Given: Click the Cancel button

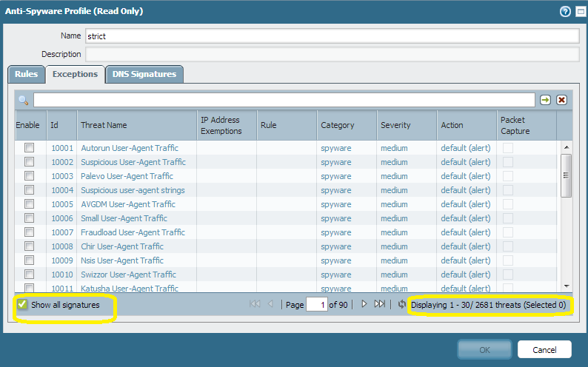Looking at the screenshot, I should coord(544,349).
